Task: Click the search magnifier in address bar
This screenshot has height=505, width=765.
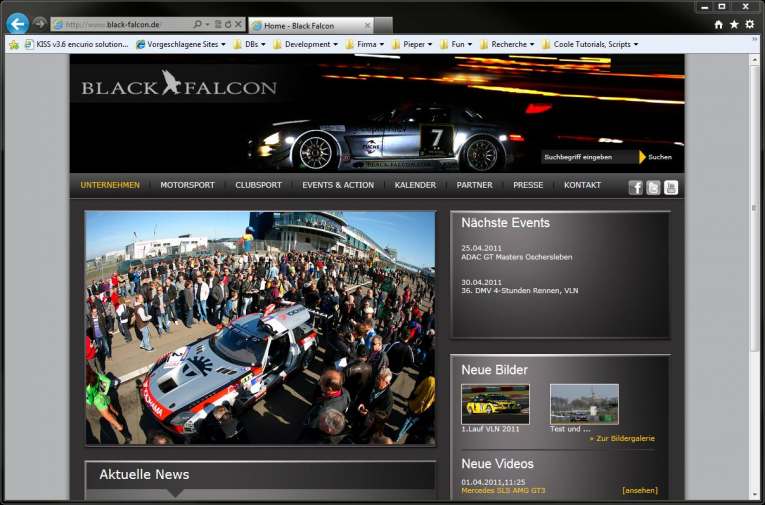Action: pos(197,24)
